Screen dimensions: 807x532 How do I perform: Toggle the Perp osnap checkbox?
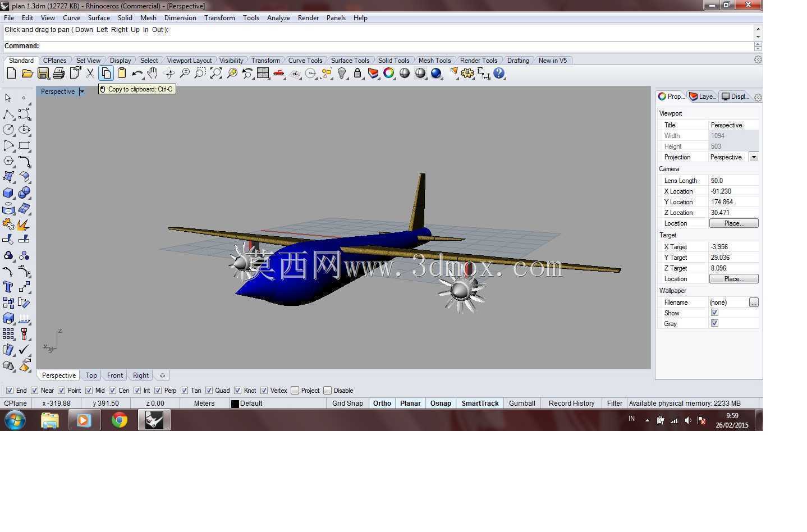click(158, 391)
